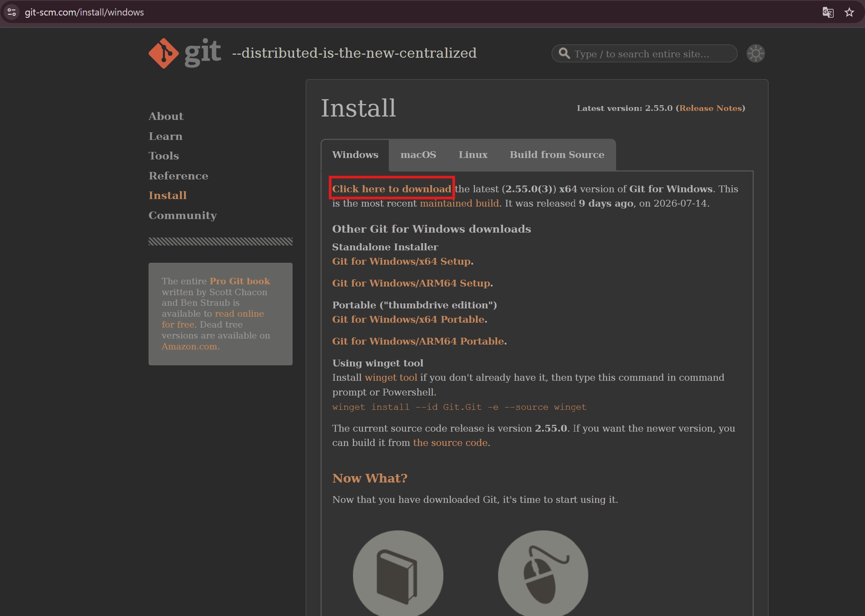The width and height of the screenshot is (865, 616).
Task: Click 'Latest version: 2.55.0' text
Action: [625, 109]
